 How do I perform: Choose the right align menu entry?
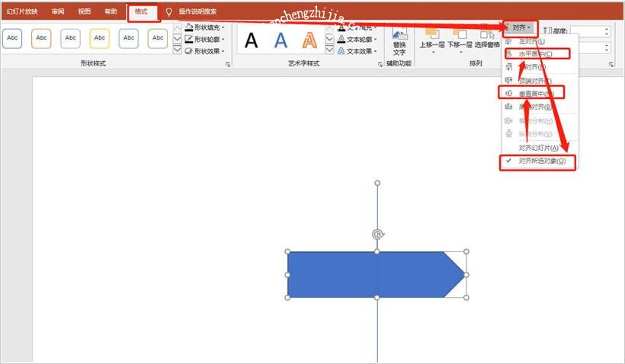tap(539, 66)
